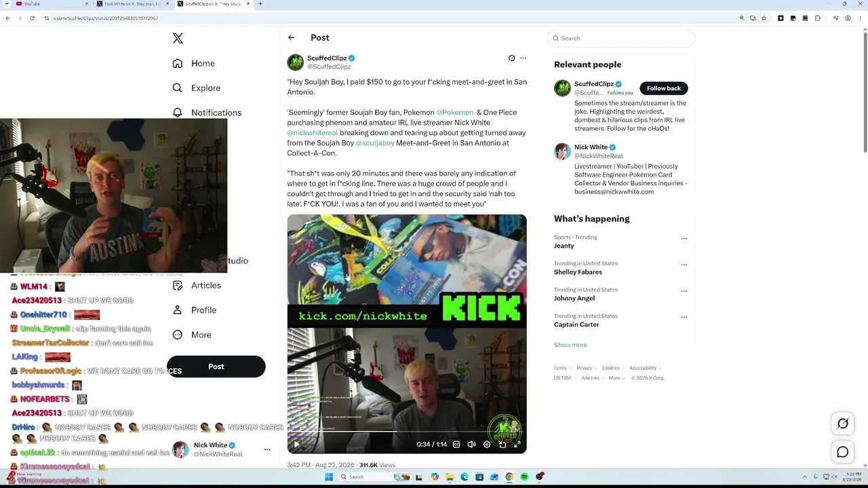Open more options for Johnny Angel trend
The image size is (868, 488).
tap(684, 291)
